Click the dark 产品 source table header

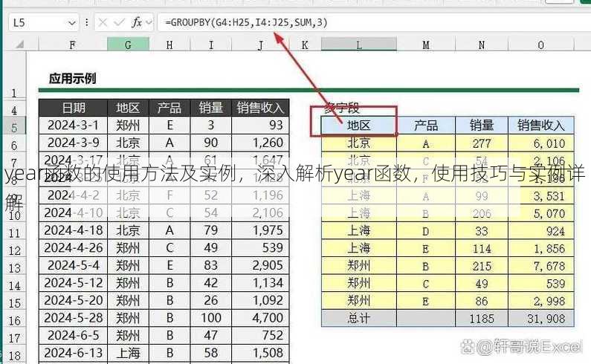pos(169,108)
